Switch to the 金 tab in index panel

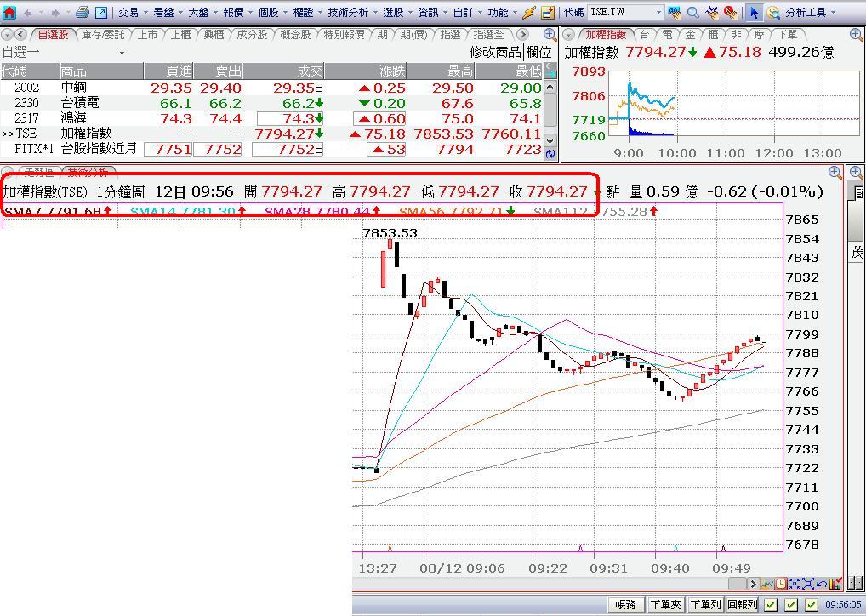tap(691, 35)
